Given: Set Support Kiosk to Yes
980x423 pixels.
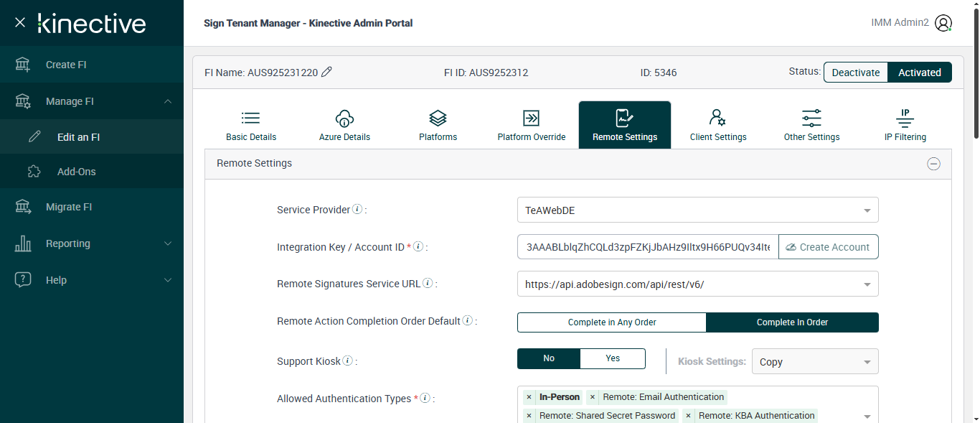Looking at the screenshot, I should pyautogui.click(x=613, y=358).
